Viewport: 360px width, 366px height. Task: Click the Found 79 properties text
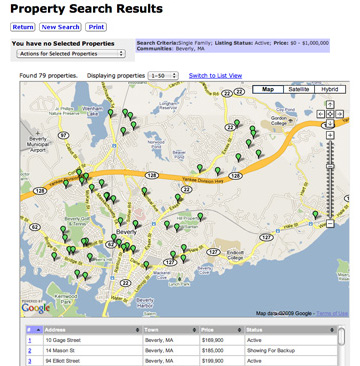point(48,76)
